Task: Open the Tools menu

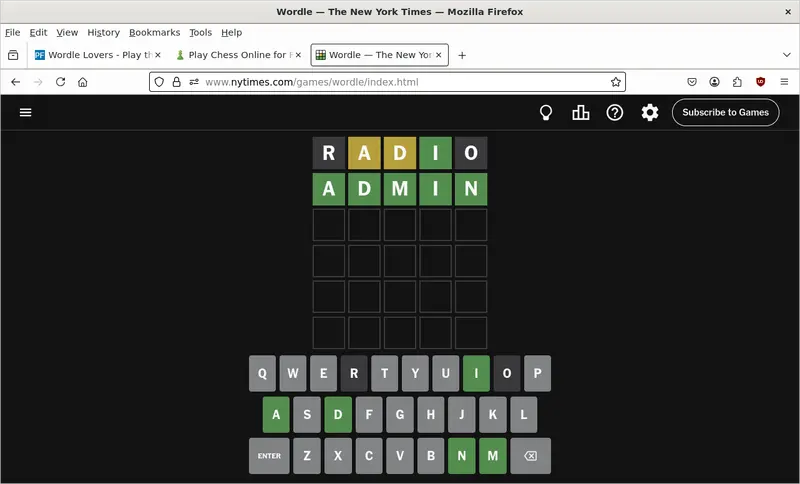Action: (x=201, y=33)
